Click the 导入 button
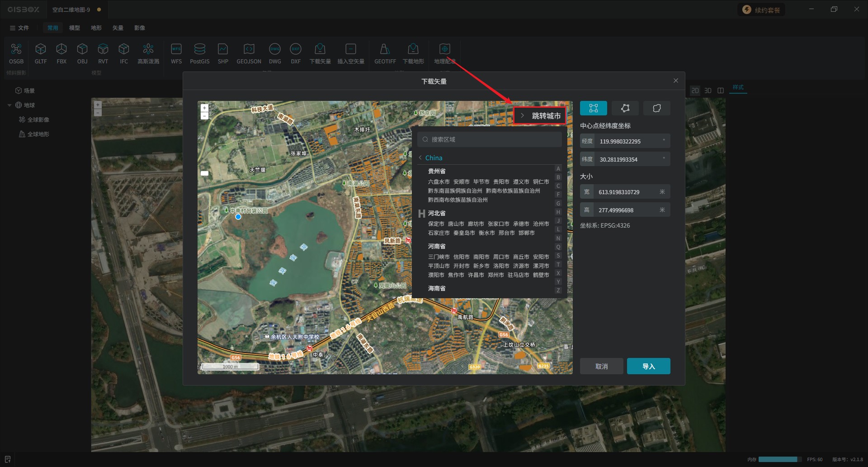This screenshot has width=868, height=467. coord(648,366)
